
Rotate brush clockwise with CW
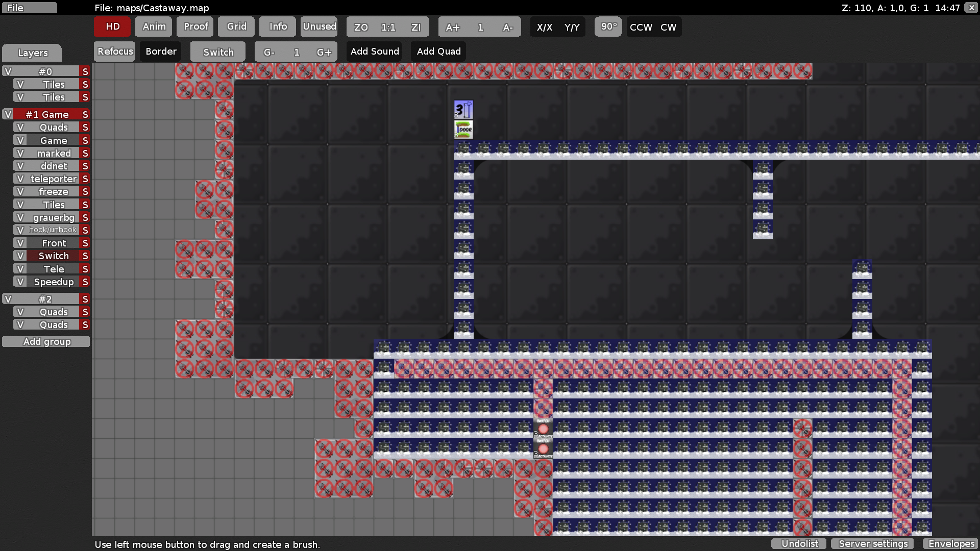(x=668, y=27)
